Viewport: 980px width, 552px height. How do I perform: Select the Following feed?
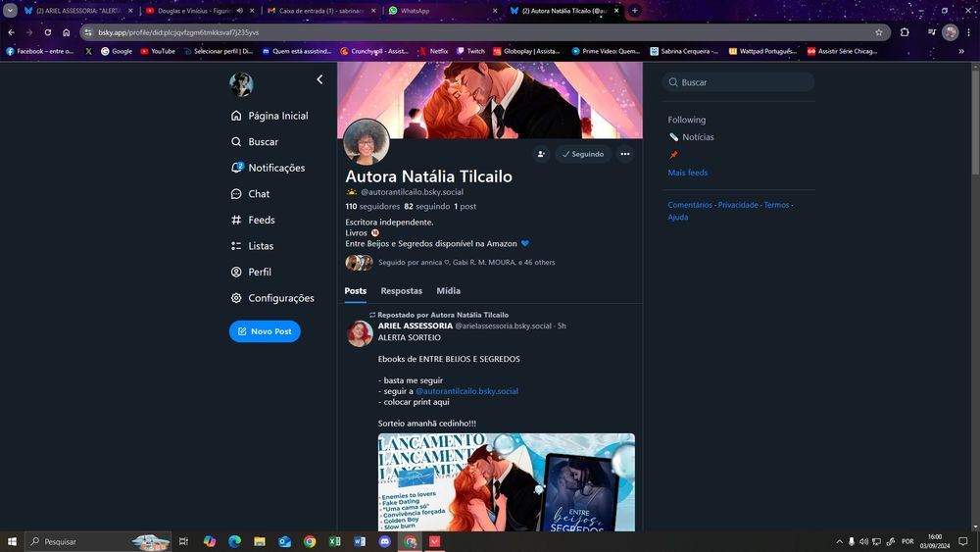pyautogui.click(x=686, y=120)
